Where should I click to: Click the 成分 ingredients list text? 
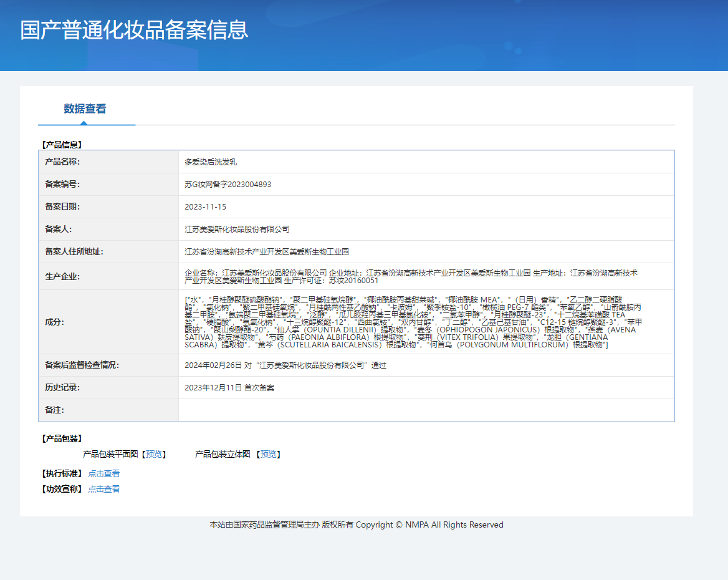pyautogui.click(x=411, y=322)
